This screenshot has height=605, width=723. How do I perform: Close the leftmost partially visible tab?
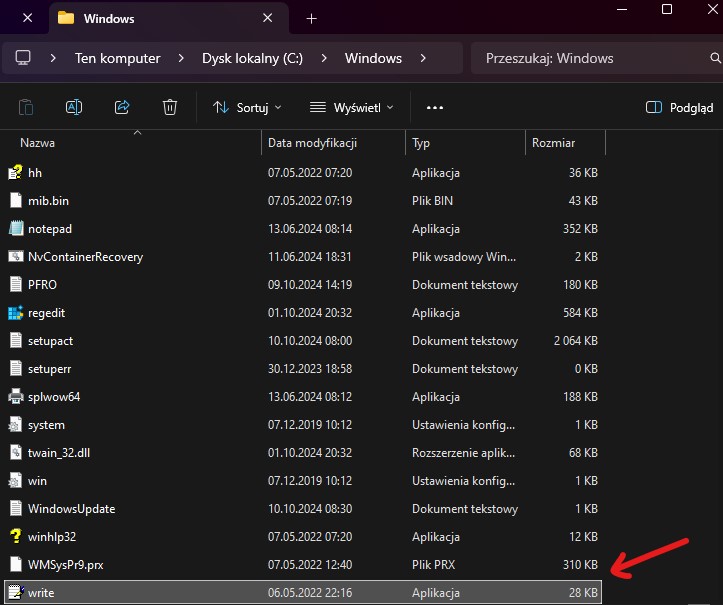[28, 18]
